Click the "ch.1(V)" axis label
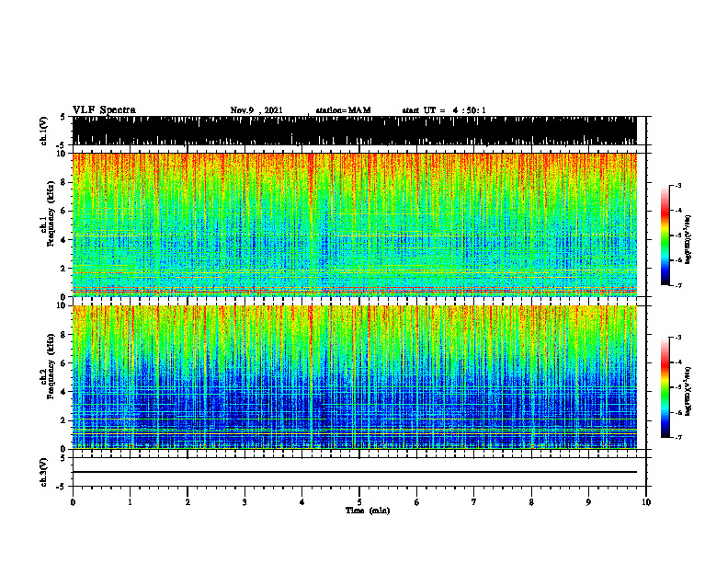The width and height of the screenshot is (728, 563). coord(44,131)
